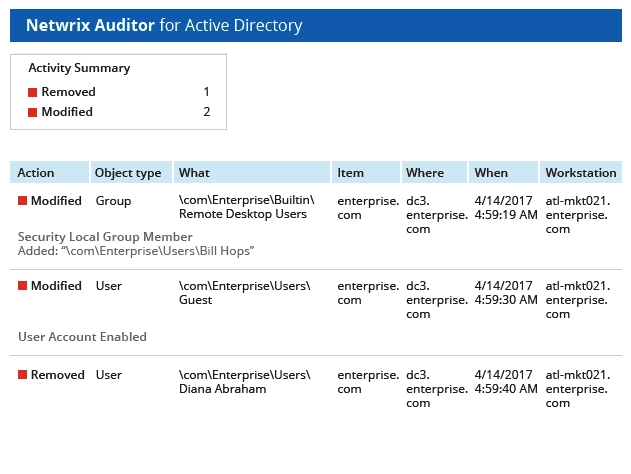The width and height of the screenshot is (631, 474).
Task: Click the User Account Enabled detail line
Action: tap(82, 336)
